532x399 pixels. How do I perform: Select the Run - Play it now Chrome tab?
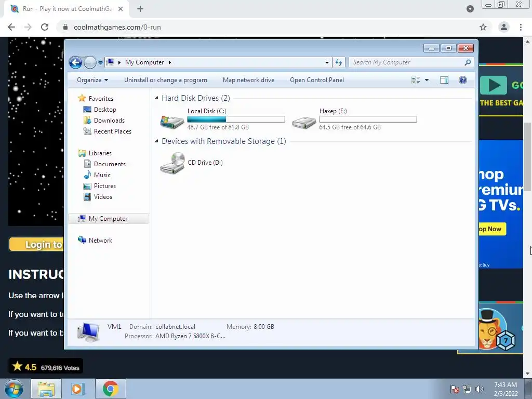66,9
